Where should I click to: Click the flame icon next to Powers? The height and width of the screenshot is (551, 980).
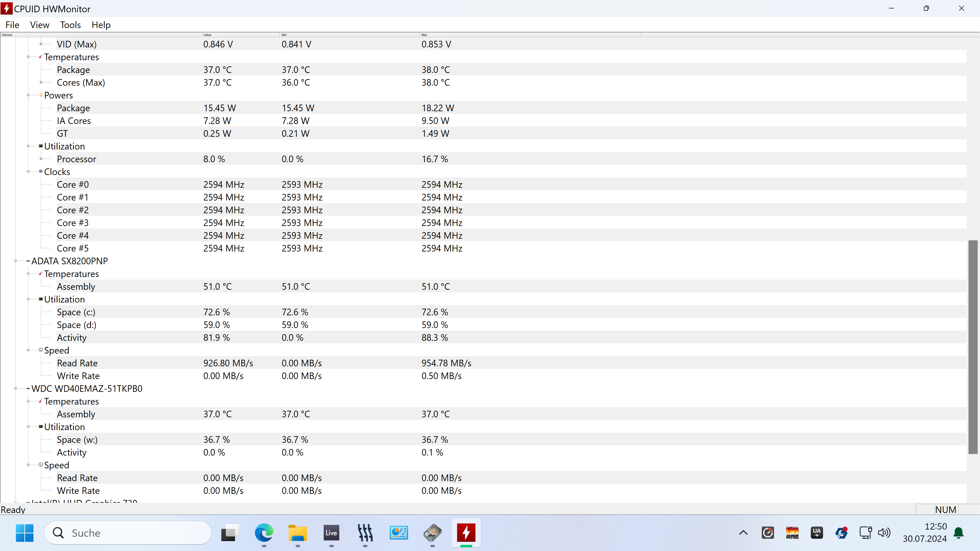[x=41, y=95]
